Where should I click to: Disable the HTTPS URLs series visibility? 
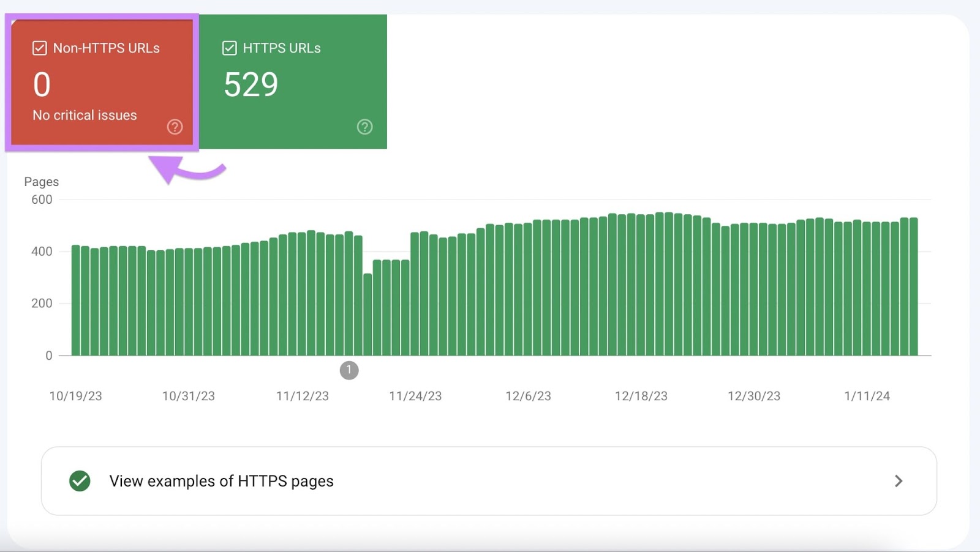pos(229,48)
